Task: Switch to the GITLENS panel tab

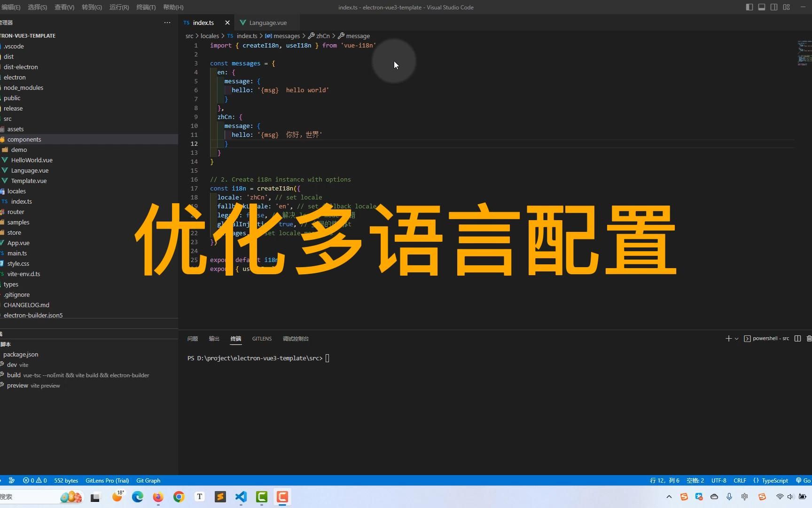Action: click(x=262, y=339)
